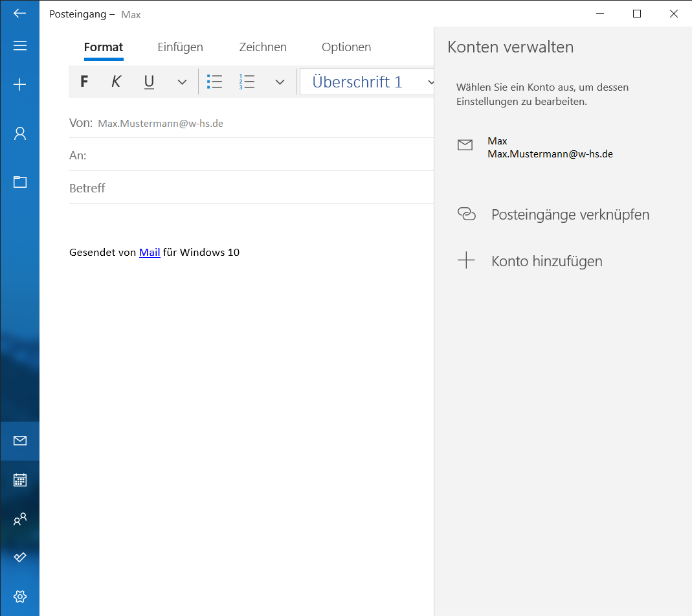
Task: Open the accounts person icon in sidebar
Action: point(19,133)
